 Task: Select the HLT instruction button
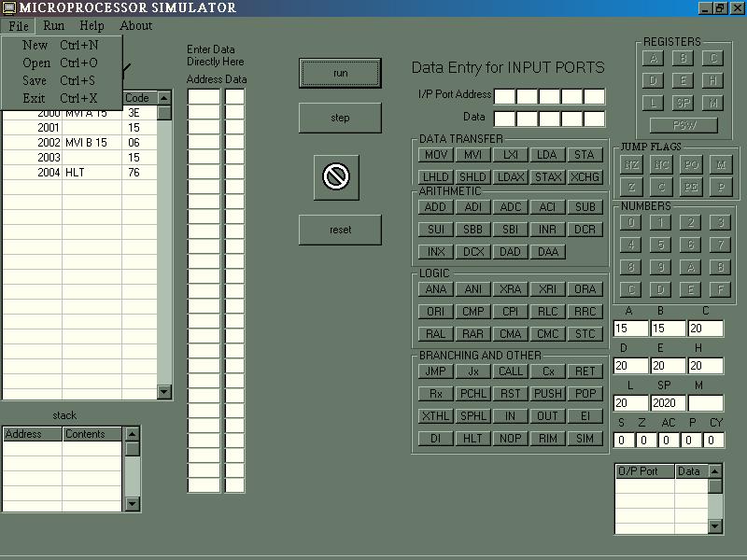(x=472, y=439)
